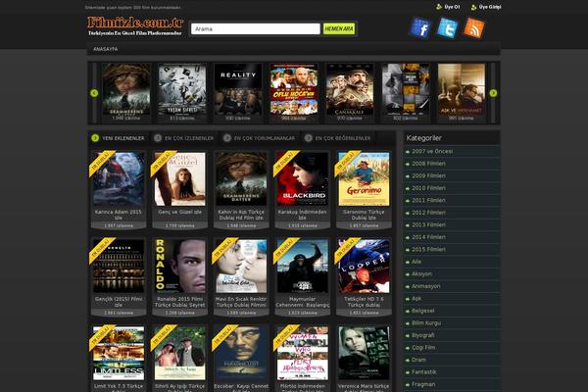Click the Üye Girişi link
588x392 pixels.
490,7
